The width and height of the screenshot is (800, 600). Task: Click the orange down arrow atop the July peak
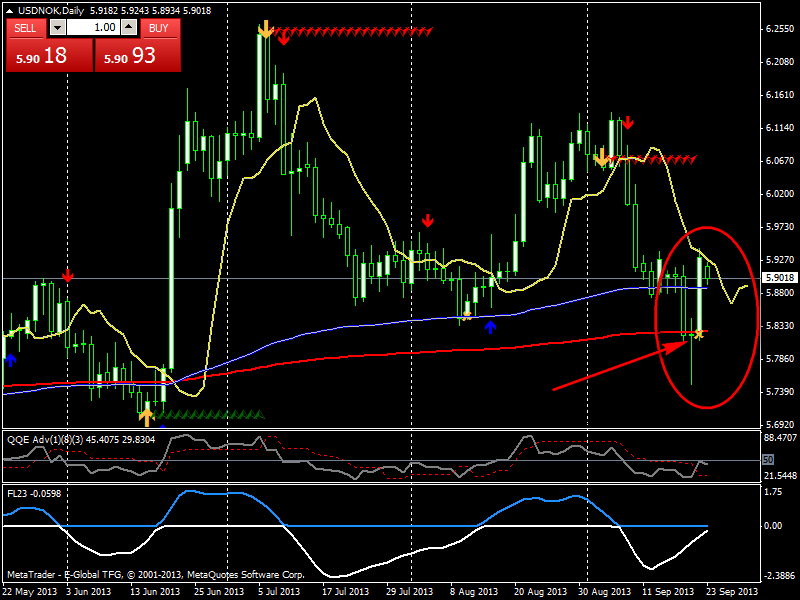[x=265, y=30]
